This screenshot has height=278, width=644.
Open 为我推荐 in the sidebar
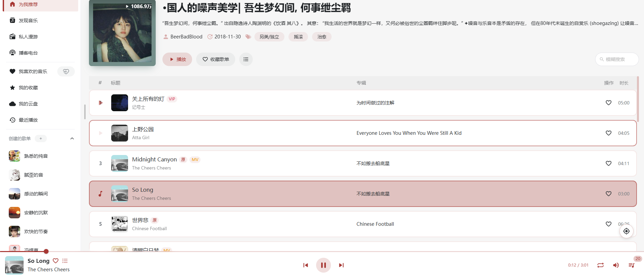(40, 4)
